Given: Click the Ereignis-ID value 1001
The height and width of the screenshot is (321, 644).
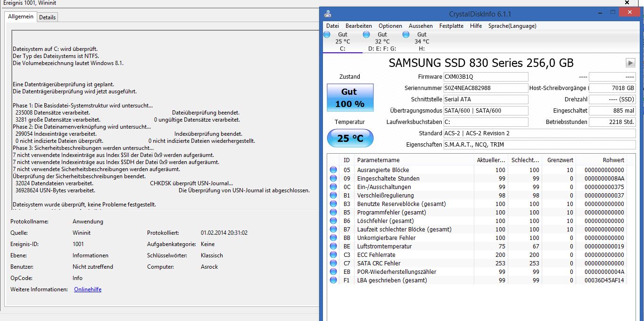Looking at the screenshot, I should click(78, 244).
